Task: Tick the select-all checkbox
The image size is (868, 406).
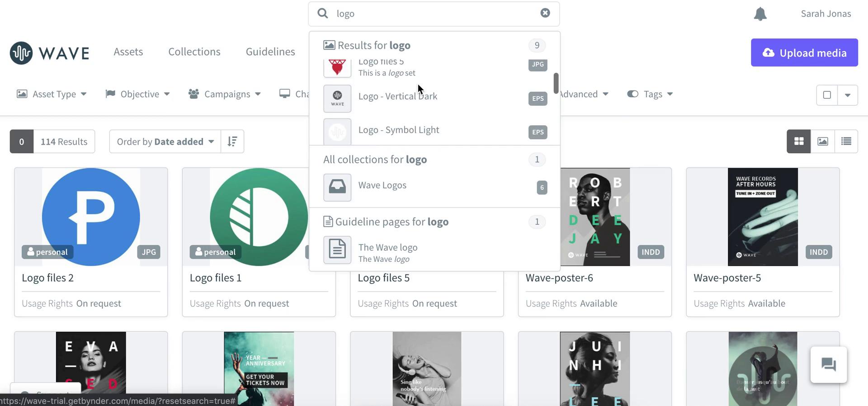Action: point(827,95)
